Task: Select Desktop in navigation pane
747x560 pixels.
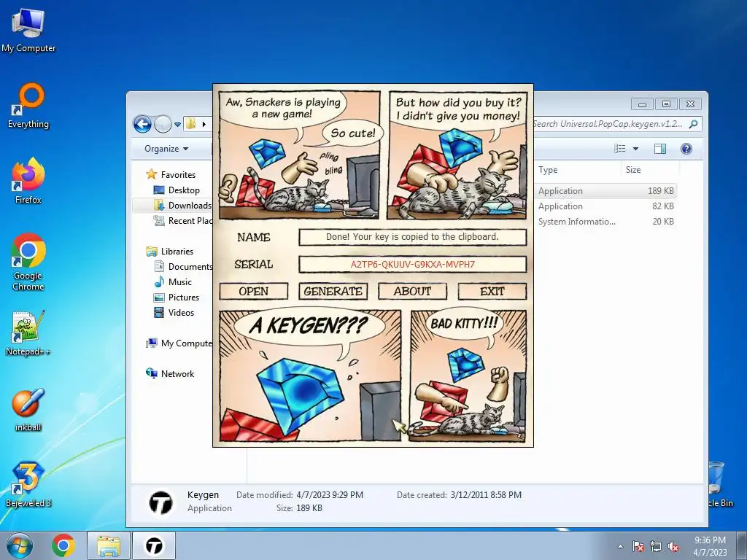Action: tap(183, 190)
